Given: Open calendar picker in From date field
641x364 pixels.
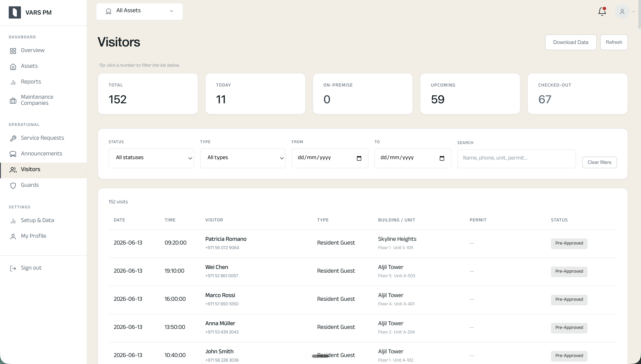Looking at the screenshot, I should 359,158.
